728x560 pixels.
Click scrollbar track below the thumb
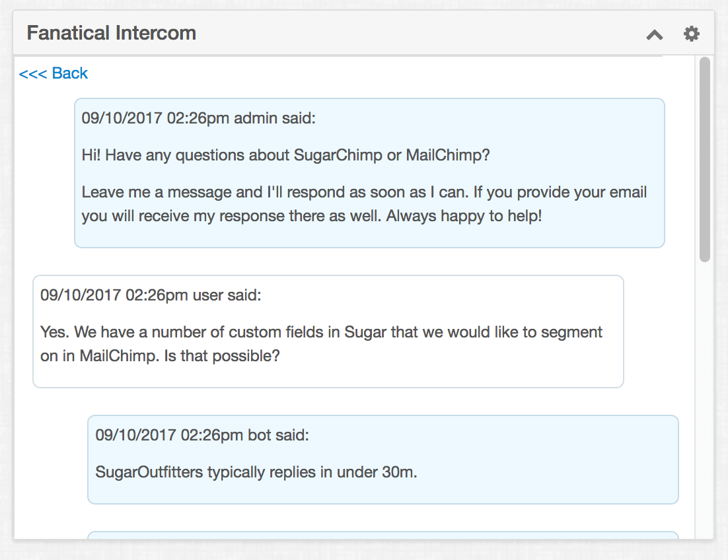pyautogui.click(x=705, y=399)
